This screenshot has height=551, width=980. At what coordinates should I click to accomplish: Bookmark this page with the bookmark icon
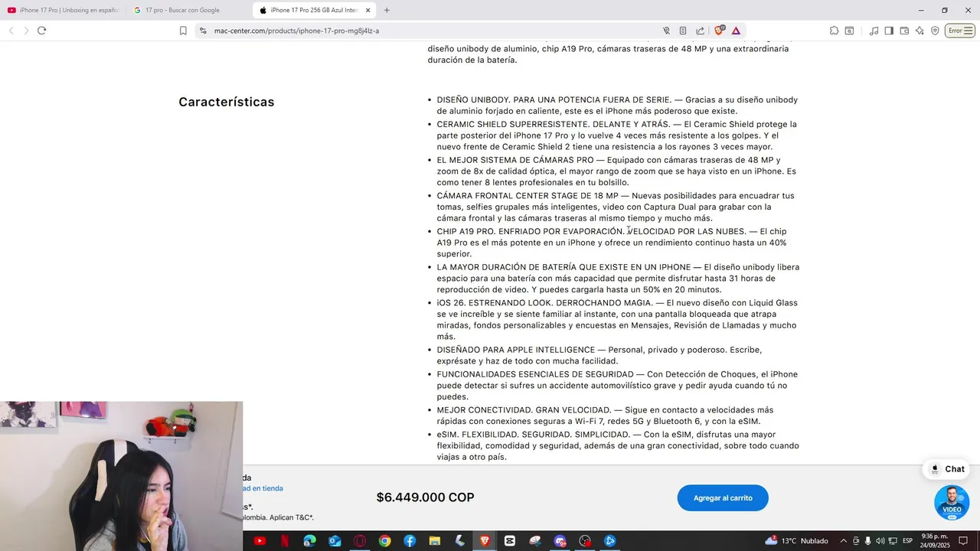pyautogui.click(x=183, y=31)
